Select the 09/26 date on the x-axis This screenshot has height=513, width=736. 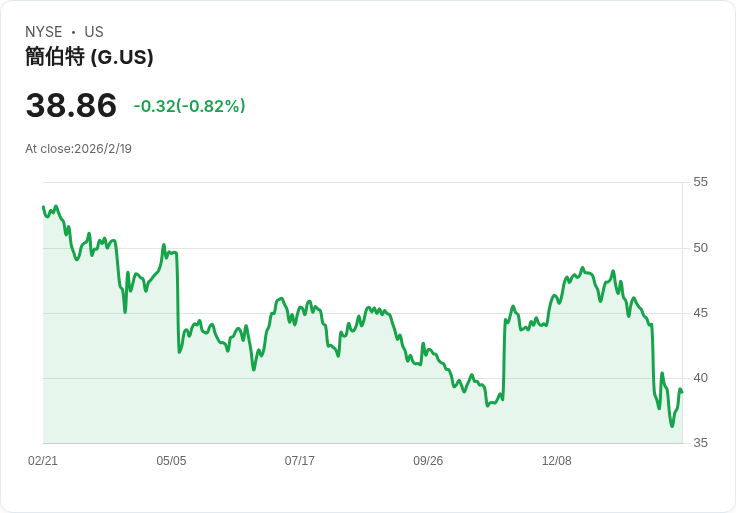428,461
